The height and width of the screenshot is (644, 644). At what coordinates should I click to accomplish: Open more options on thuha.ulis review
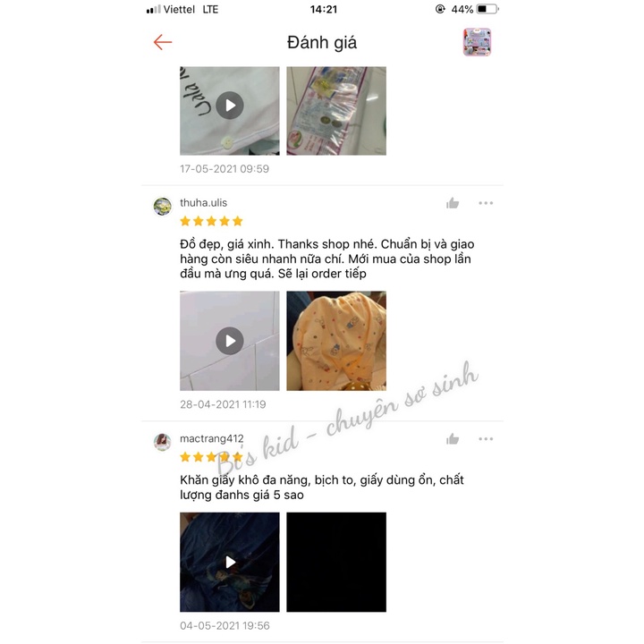(486, 203)
